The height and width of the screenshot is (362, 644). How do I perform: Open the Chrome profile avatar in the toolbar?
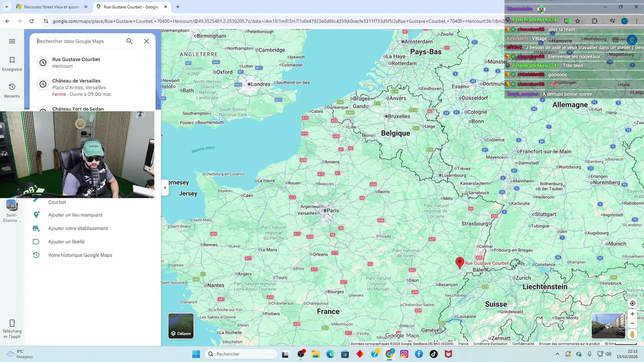point(624,21)
